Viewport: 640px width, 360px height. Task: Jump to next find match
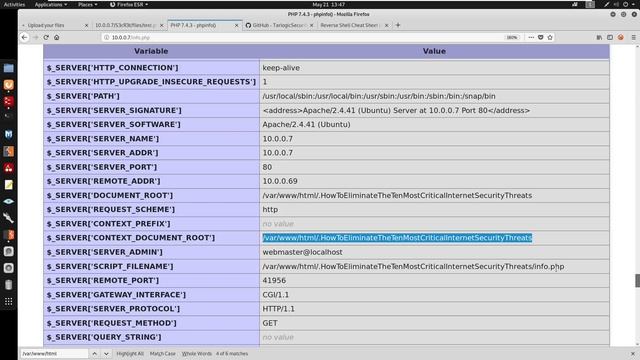point(106,353)
